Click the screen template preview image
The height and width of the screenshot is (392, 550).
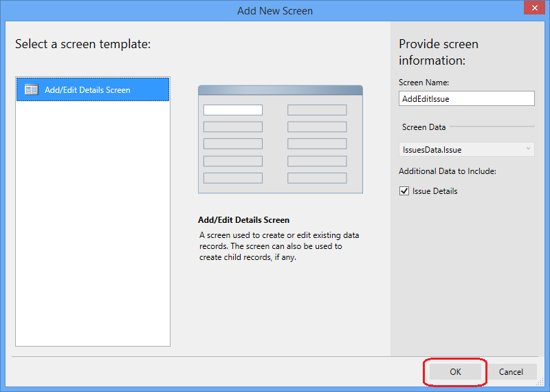click(x=280, y=140)
